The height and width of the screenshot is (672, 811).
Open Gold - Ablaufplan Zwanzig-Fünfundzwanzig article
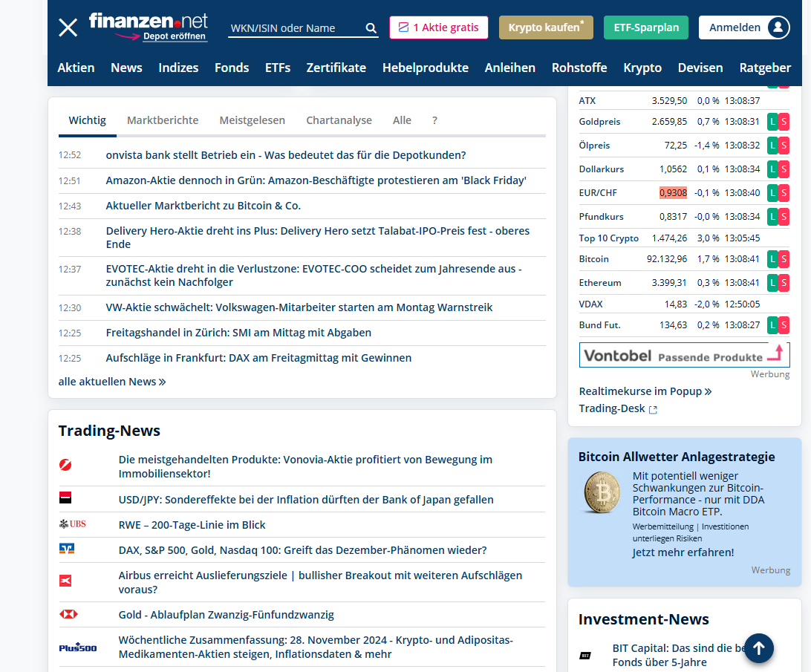[226, 615]
